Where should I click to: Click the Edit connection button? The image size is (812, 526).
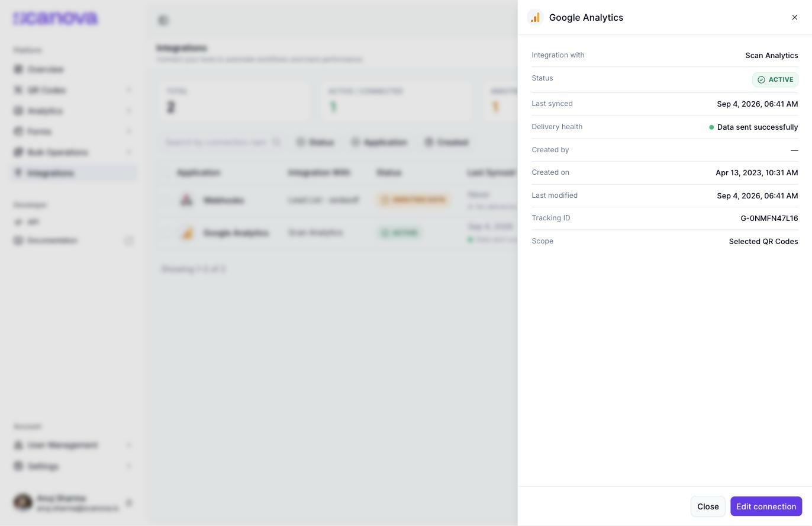(x=766, y=506)
